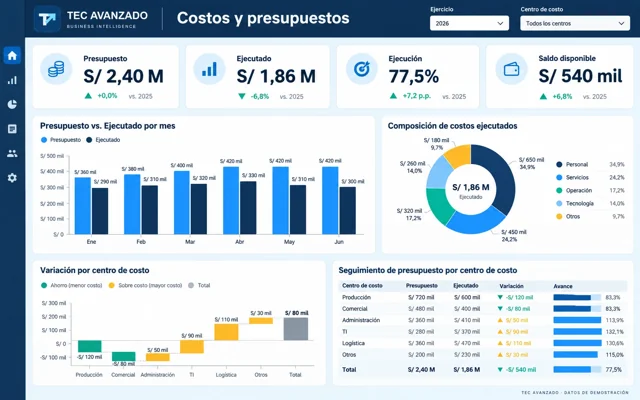The width and height of the screenshot is (640, 400).
Task: Select the Otros legend color dot
Action: (559, 216)
